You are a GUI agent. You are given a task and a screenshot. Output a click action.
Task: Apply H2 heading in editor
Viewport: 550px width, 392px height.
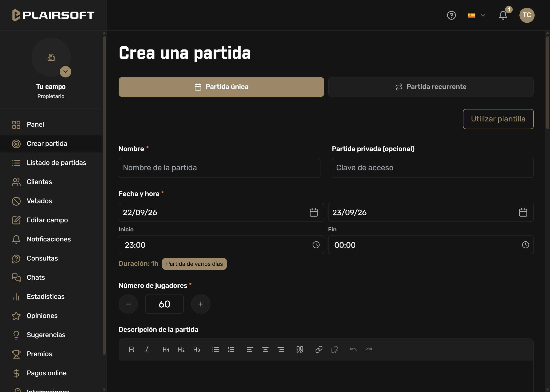[x=181, y=349]
